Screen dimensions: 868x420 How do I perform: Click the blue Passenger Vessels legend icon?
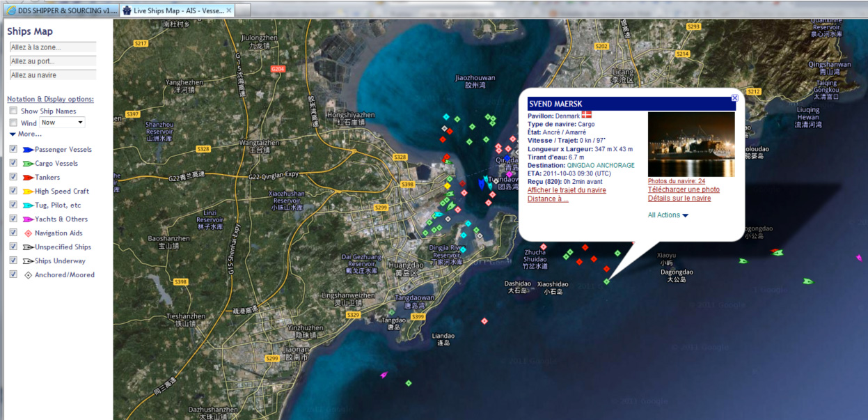coord(28,150)
